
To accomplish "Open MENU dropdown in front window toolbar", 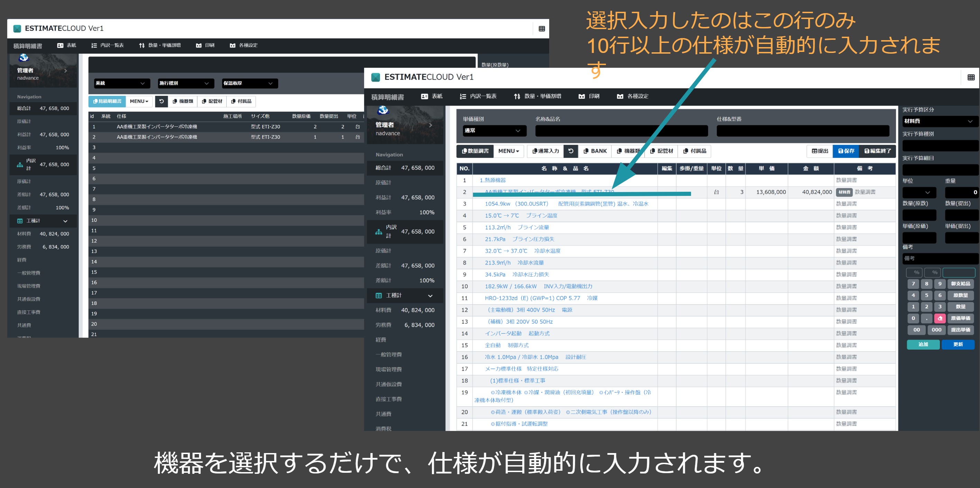I will click(509, 151).
